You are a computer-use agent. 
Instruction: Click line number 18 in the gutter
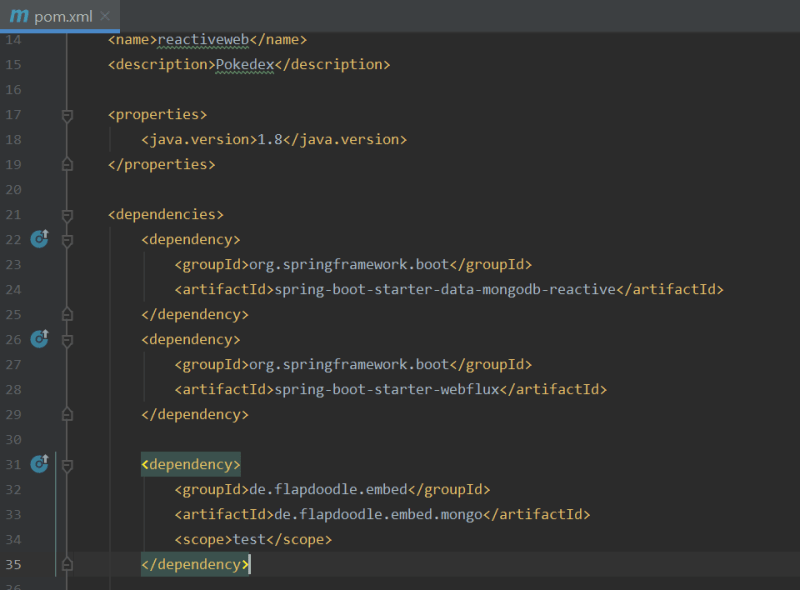coord(13,140)
